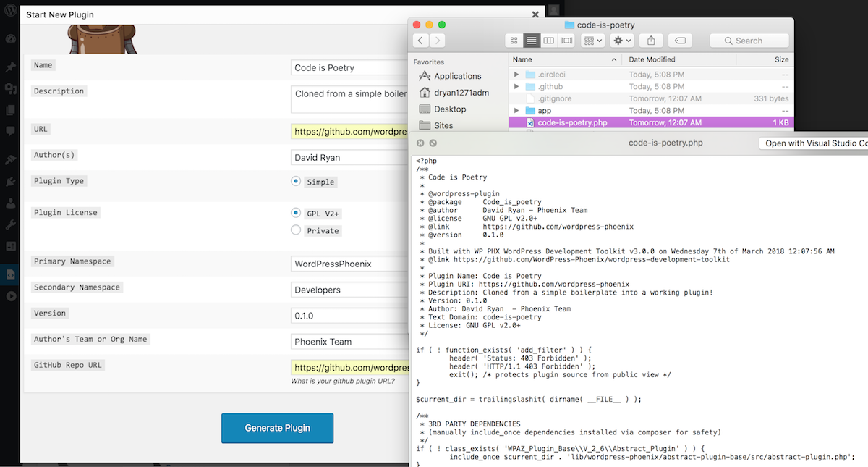
Task: Click the Description text area
Action: (x=349, y=99)
